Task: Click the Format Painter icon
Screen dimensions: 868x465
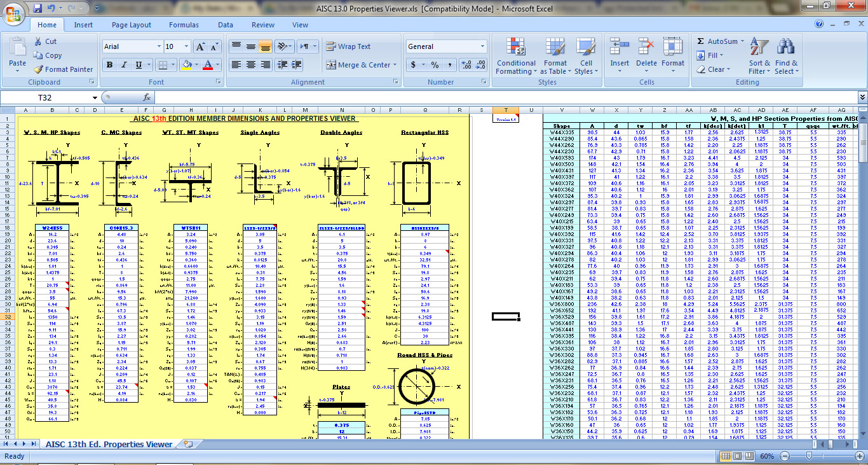Action: [39, 69]
